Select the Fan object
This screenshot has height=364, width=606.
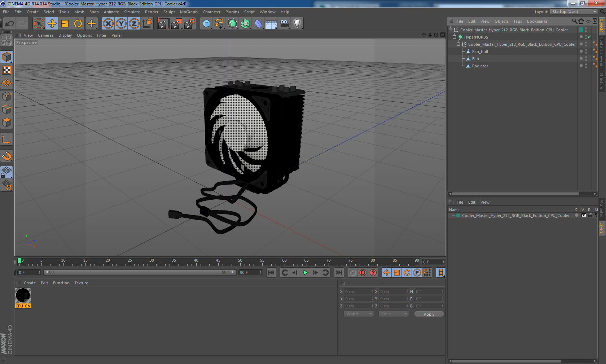click(475, 59)
